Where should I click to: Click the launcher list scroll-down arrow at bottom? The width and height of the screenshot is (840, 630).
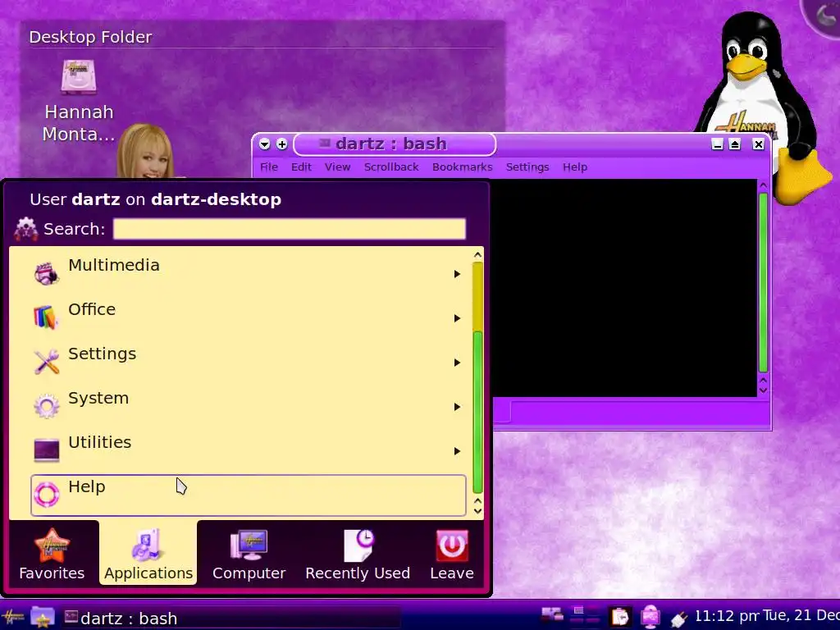[478, 511]
